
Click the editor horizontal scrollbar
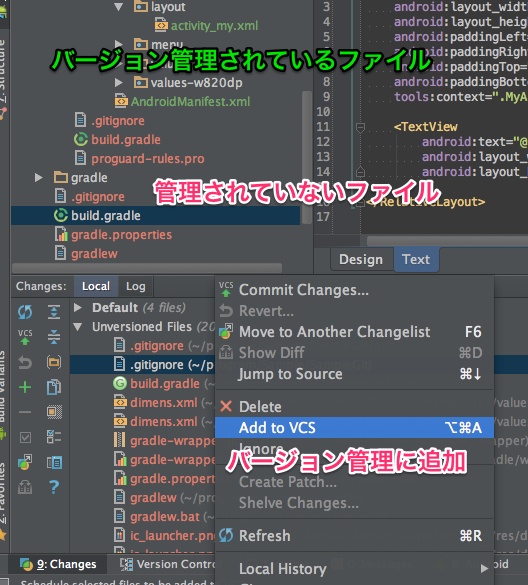coord(447,241)
